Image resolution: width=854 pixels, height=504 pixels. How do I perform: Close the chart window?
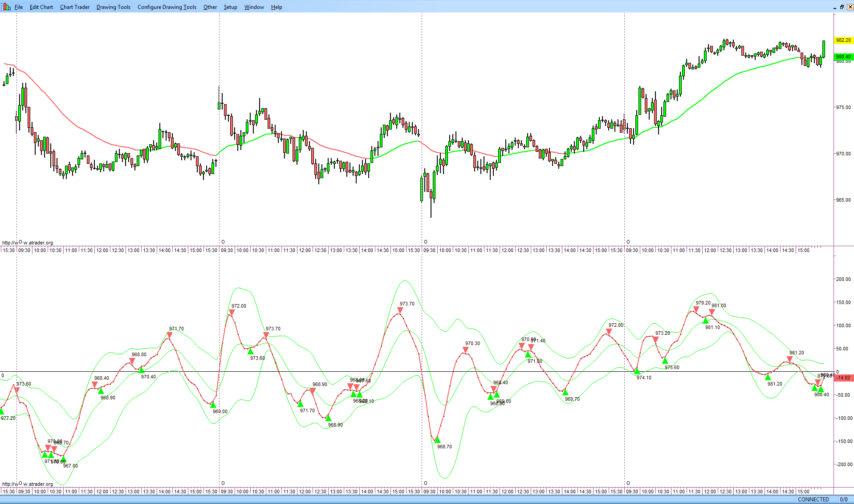[x=850, y=7]
